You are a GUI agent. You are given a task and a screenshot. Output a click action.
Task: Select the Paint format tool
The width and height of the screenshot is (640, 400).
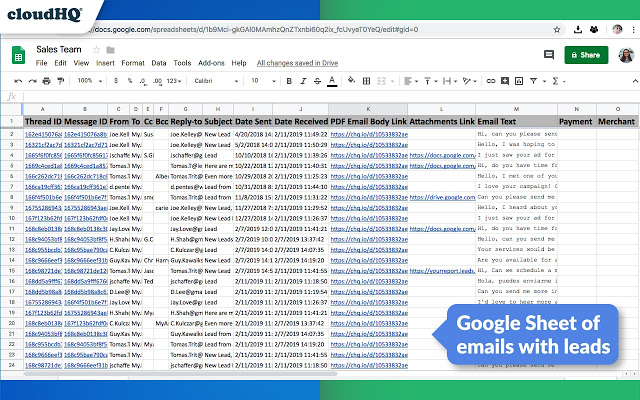point(61,80)
